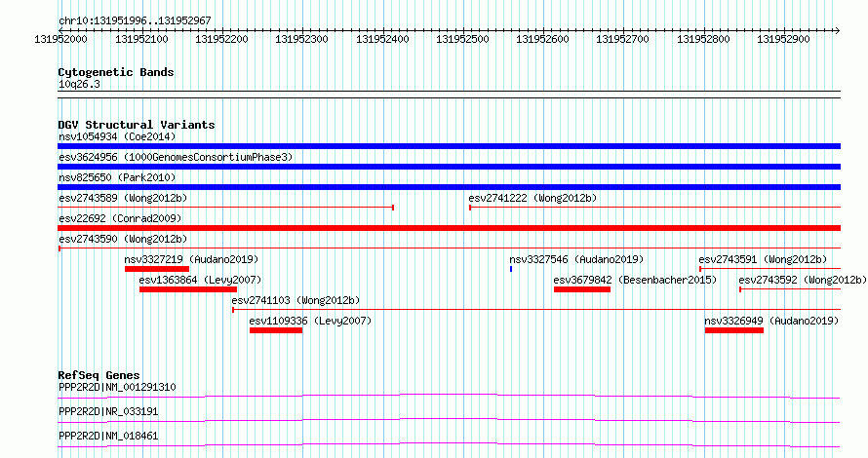The height and width of the screenshot is (458, 868).
Task: Select the blue esv3624956 variant bar
Action: point(449,167)
